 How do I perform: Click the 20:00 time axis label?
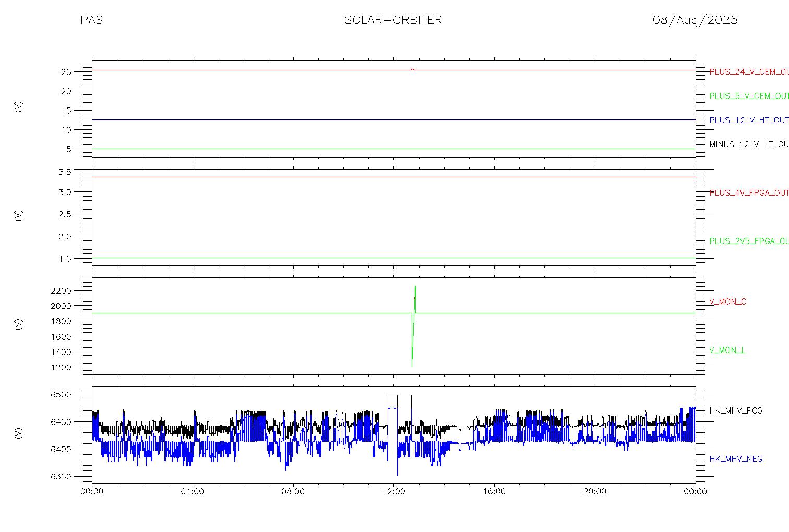[595, 491]
